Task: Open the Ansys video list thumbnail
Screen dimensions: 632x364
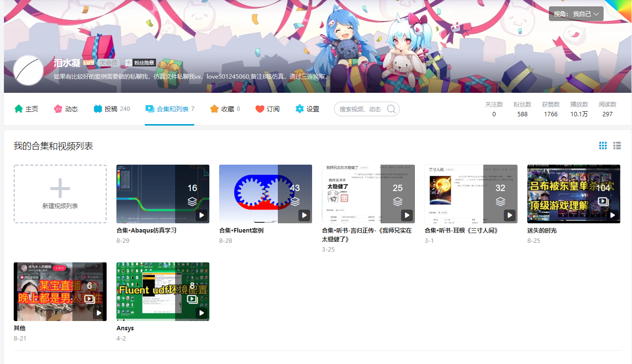Action: click(x=163, y=292)
